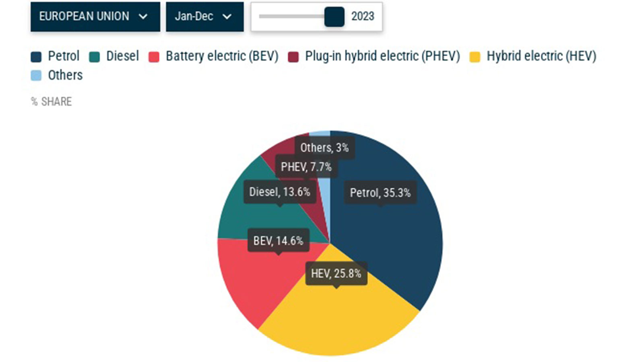Open the EUROPEAN UNION region dropdown

(x=95, y=17)
